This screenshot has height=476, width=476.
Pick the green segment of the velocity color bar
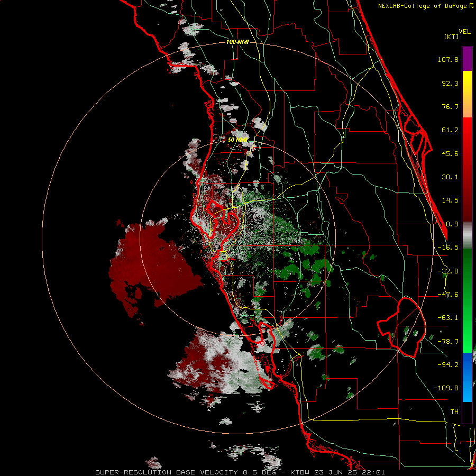point(467,300)
